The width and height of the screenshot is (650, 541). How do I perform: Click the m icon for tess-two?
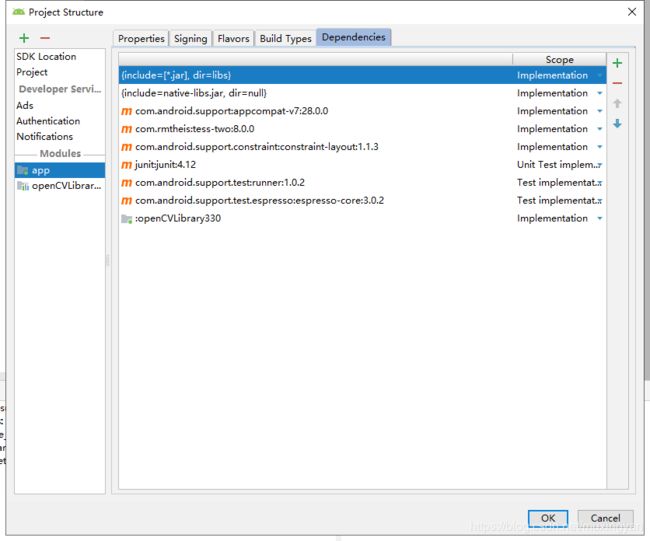click(126, 129)
